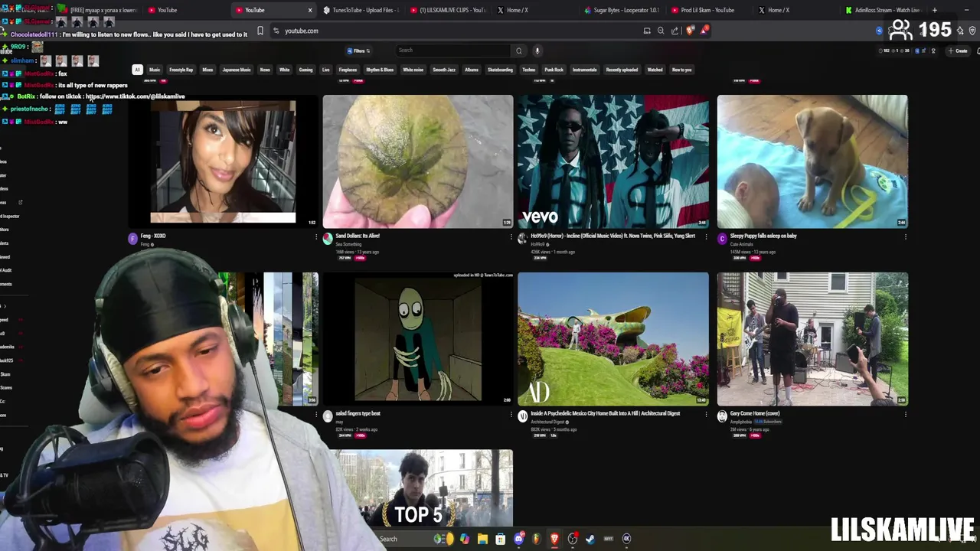Image resolution: width=980 pixels, height=551 pixels.
Task: Click the YouTube voice search microphone icon
Action: tap(537, 51)
